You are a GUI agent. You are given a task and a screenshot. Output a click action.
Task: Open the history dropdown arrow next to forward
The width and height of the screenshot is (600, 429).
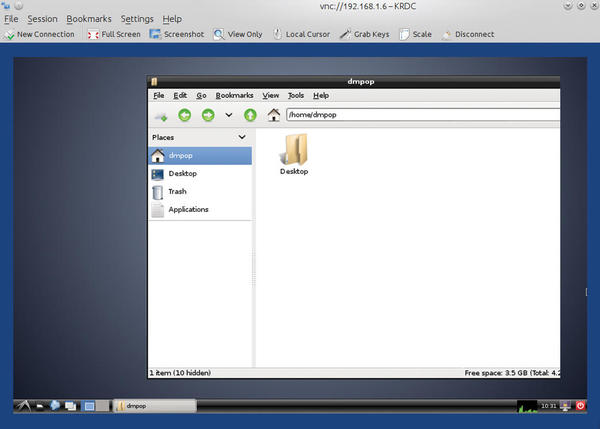coord(228,114)
